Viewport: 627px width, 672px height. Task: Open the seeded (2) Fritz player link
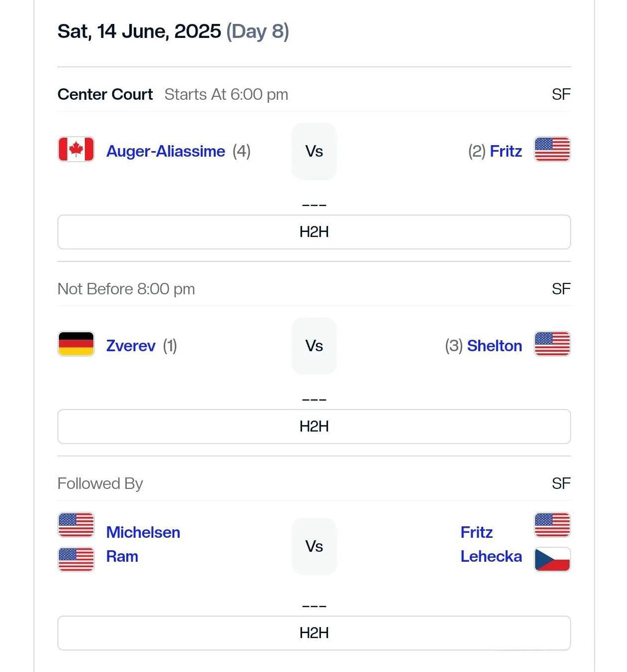[x=506, y=151]
